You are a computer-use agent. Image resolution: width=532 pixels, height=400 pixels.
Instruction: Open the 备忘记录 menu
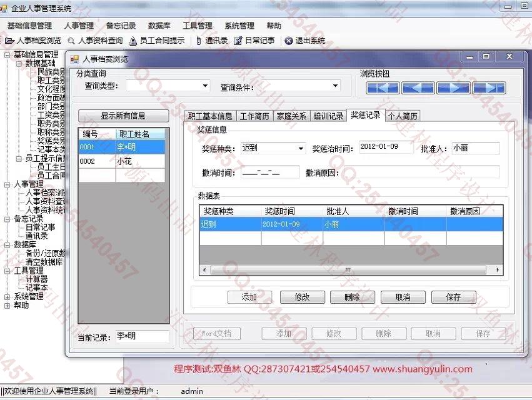pyautogui.click(x=121, y=26)
